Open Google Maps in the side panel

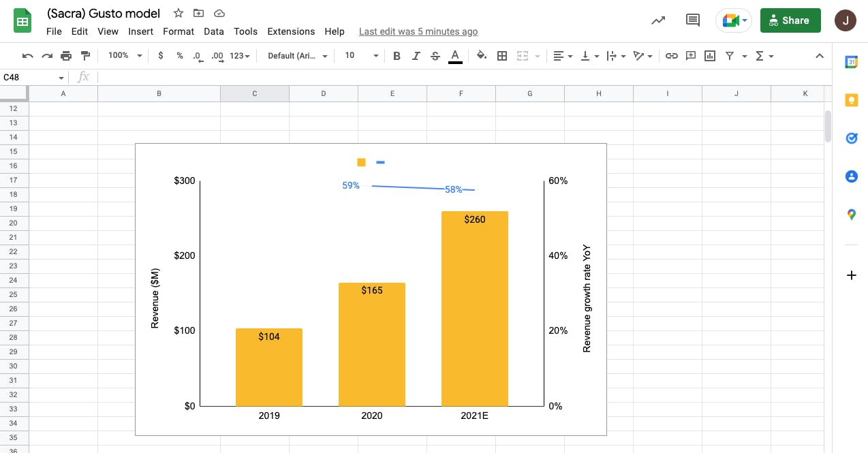(x=851, y=215)
